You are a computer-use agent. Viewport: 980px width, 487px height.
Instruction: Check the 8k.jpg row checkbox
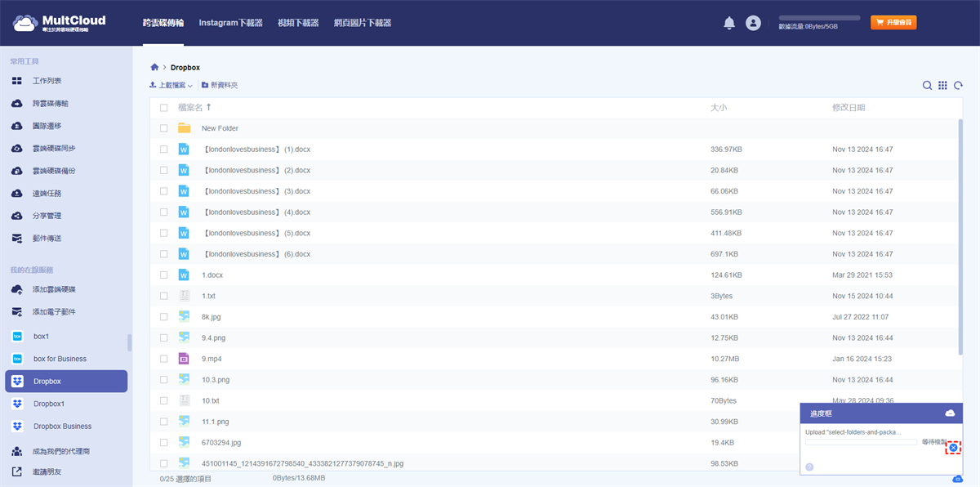(x=164, y=317)
